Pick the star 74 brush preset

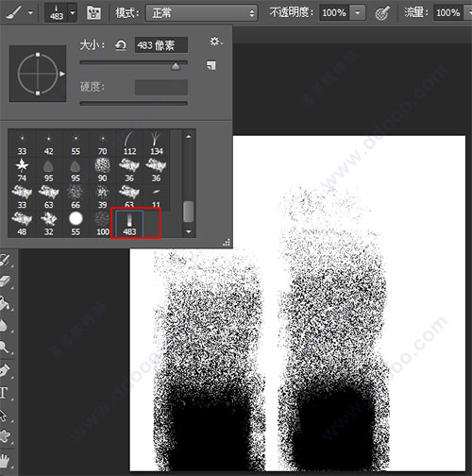pyautogui.click(x=22, y=170)
